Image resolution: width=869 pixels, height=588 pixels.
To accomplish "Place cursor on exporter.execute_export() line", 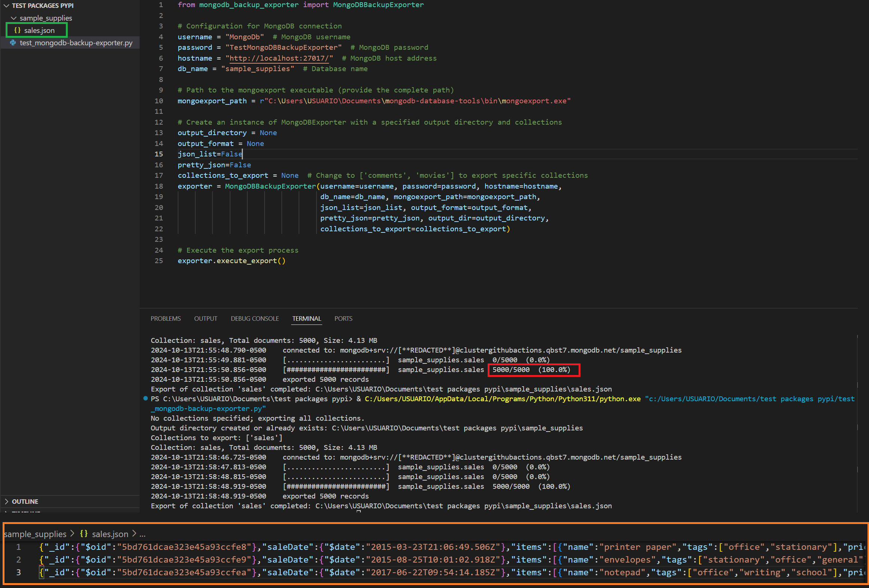I will (x=231, y=261).
